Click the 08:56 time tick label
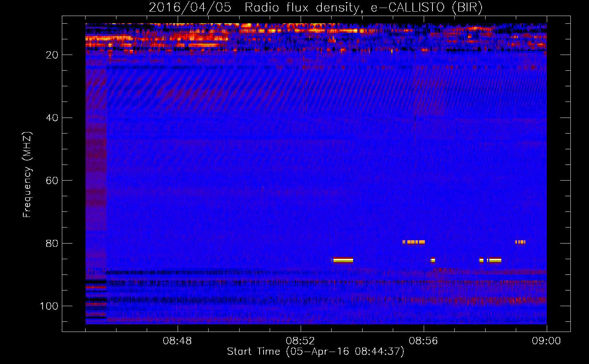589x364 pixels. (423, 341)
